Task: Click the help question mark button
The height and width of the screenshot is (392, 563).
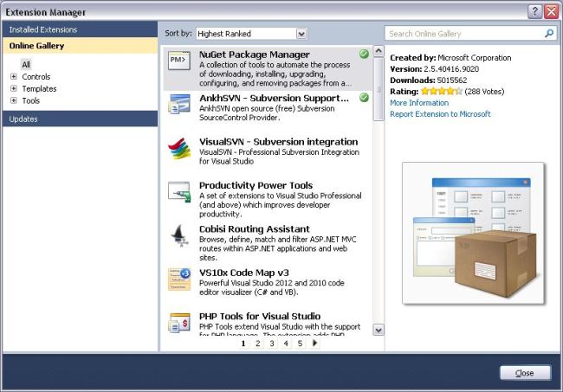Action: pos(534,12)
